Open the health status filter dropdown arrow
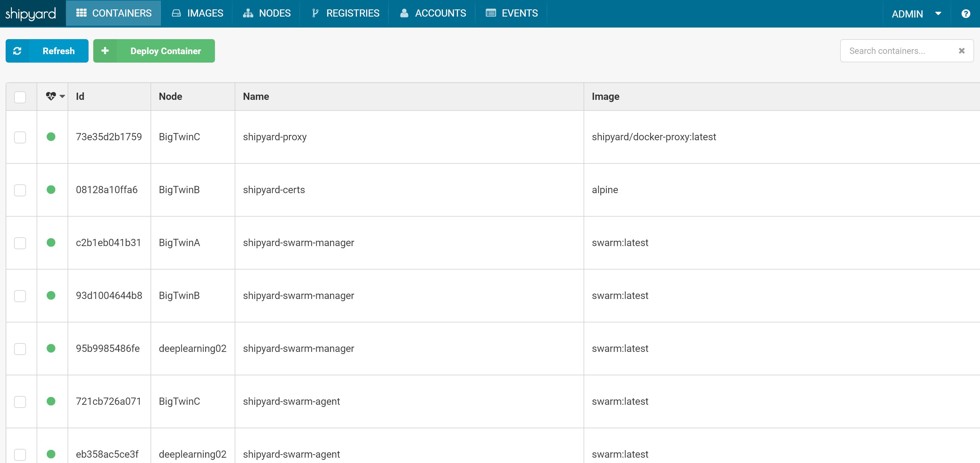The width and height of the screenshot is (980, 463). click(62, 96)
